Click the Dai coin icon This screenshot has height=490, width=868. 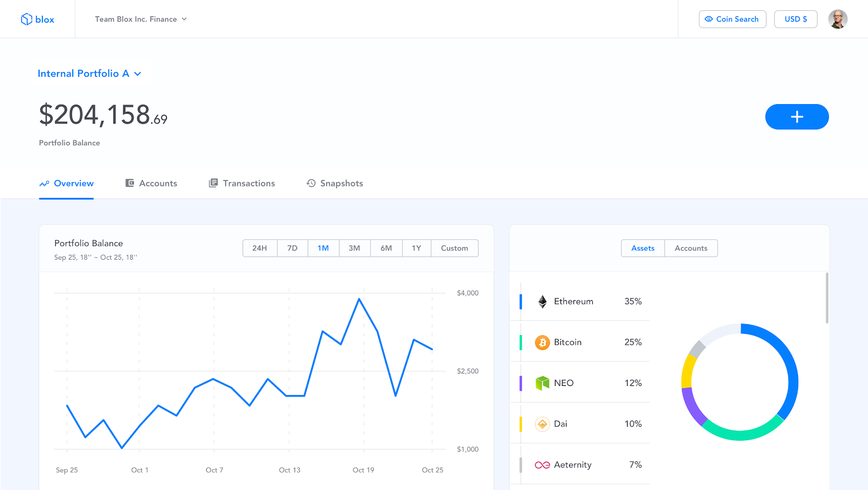tap(542, 424)
